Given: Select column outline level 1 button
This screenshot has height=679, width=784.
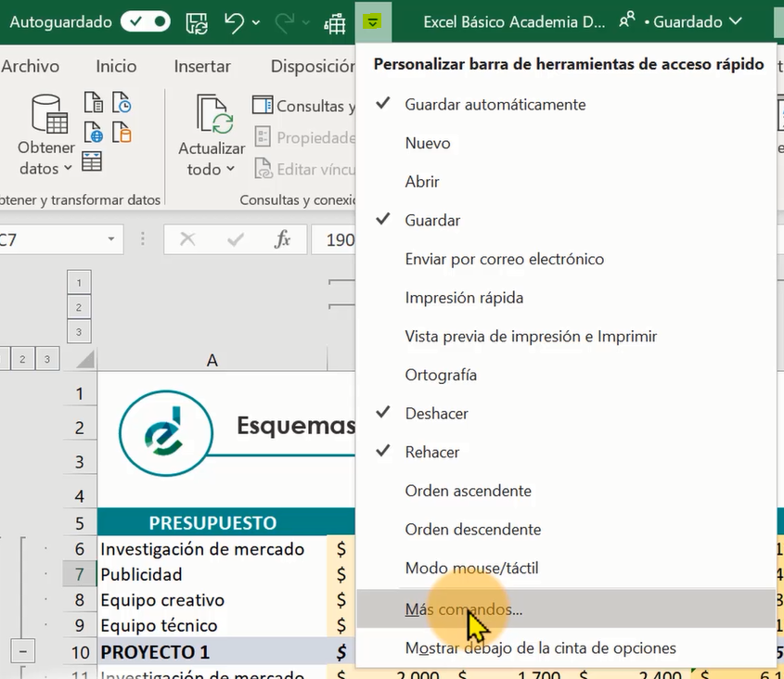Looking at the screenshot, I should [x=79, y=283].
